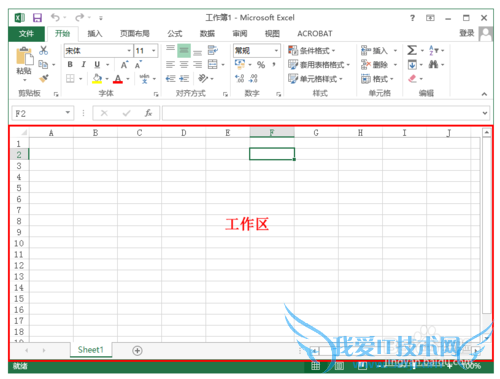500x379 pixels.
Task: Open 单元格样式 cell styles menu
Action: coord(315,79)
